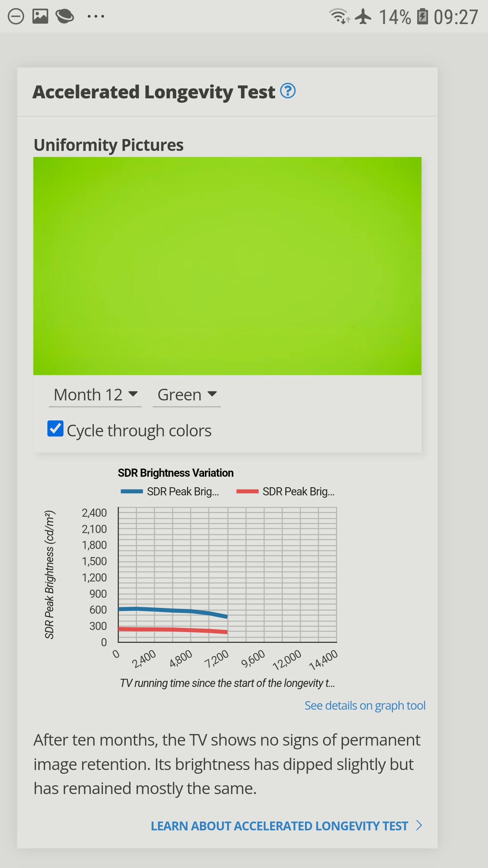The image size is (488, 868).
Task: Uncheck Cycle through colors checkbox
Action: point(55,429)
